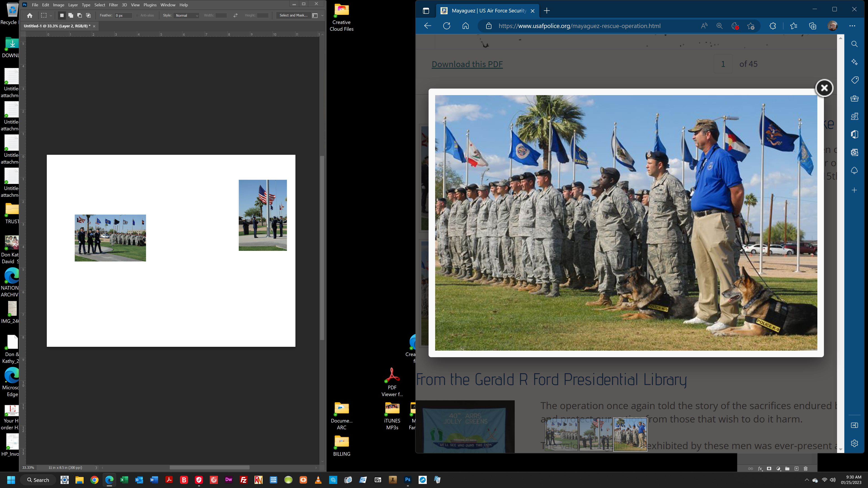Expand the workspace switcher dropdown arrow

(323, 16)
